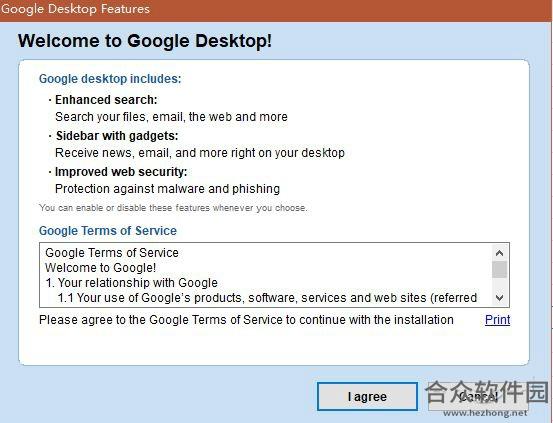Image resolution: width=553 pixels, height=423 pixels.
Task: Click the scrollbar track below the thumb
Action: pyautogui.click(x=499, y=284)
